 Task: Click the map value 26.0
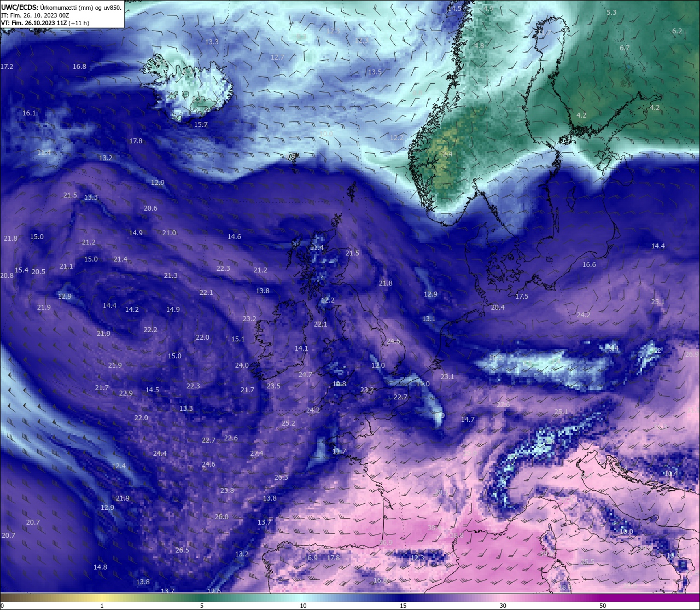[x=221, y=516]
